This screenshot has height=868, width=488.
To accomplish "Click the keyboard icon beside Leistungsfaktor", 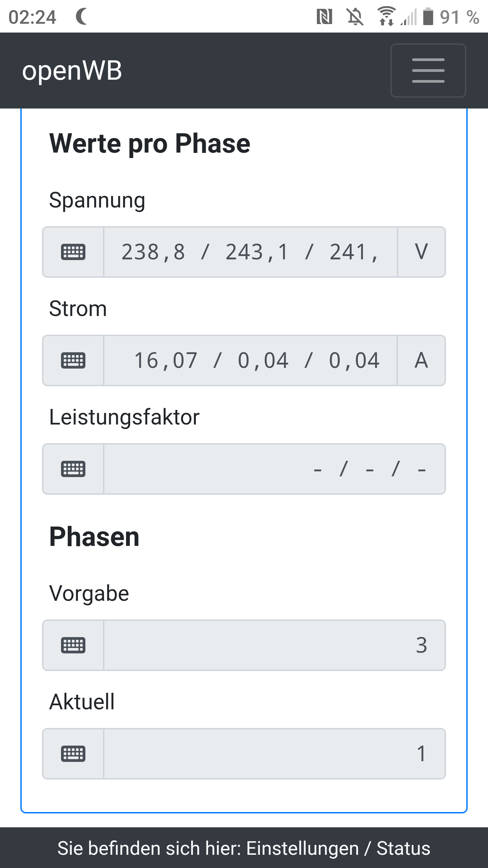I will pyautogui.click(x=73, y=469).
